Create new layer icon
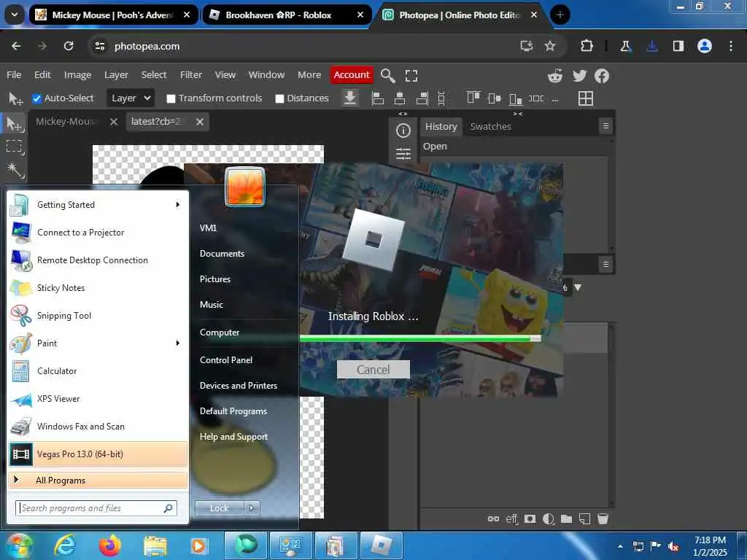Image resolution: width=747 pixels, height=560 pixels. point(584,518)
